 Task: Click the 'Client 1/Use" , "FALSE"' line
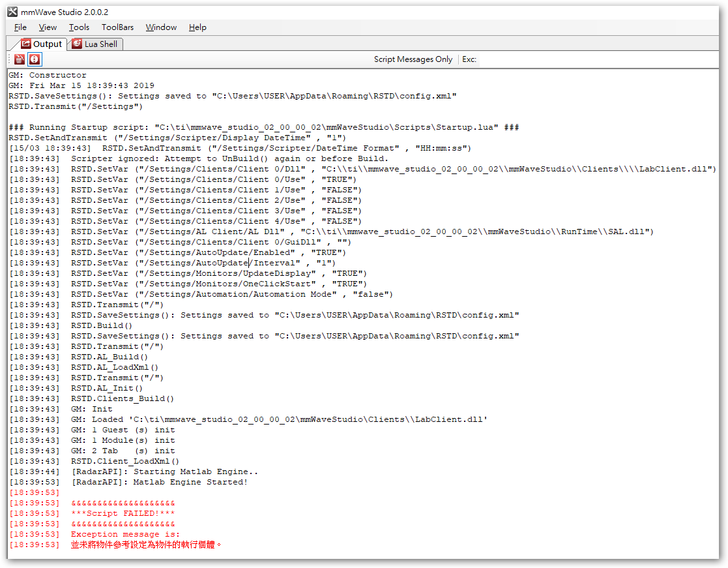(x=185, y=190)
